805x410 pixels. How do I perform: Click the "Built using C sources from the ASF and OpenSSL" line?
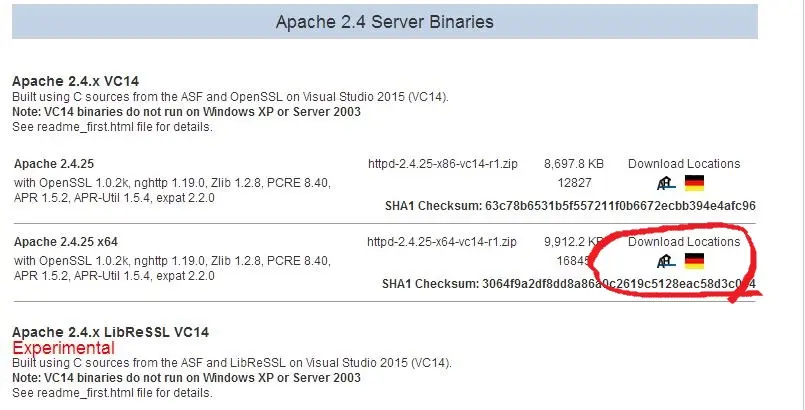point(231,96)
